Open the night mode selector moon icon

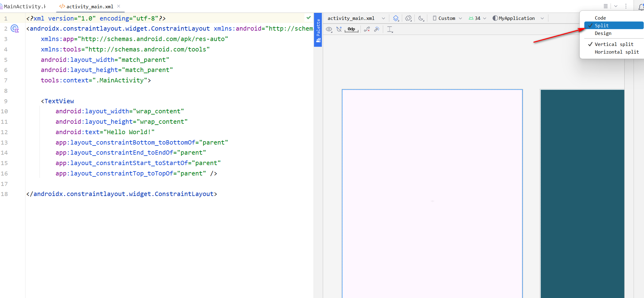pyautogui.click(x=421, y=18)
